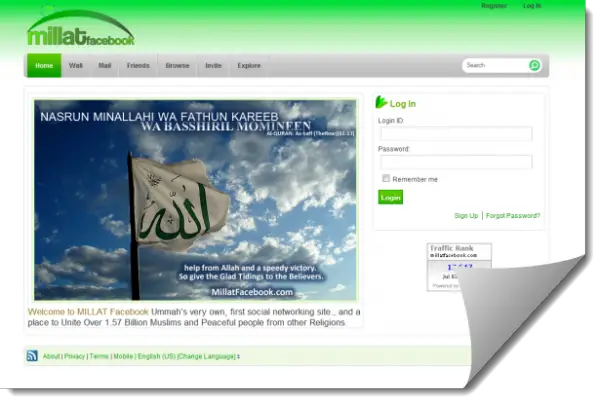Click inside the Search box
This screenshot has width=600, height=403.
coord(496,65)
